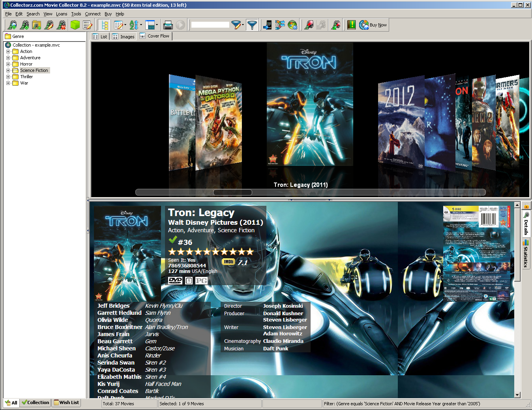Open the Connect menu
This screenshot has height=410, width=532.
[93, 14]
